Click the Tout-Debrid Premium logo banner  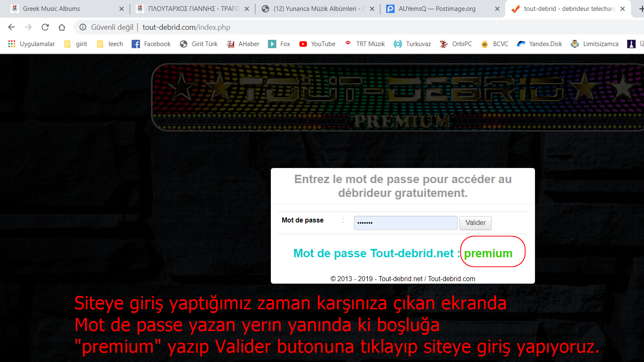[x=397, y=97]
